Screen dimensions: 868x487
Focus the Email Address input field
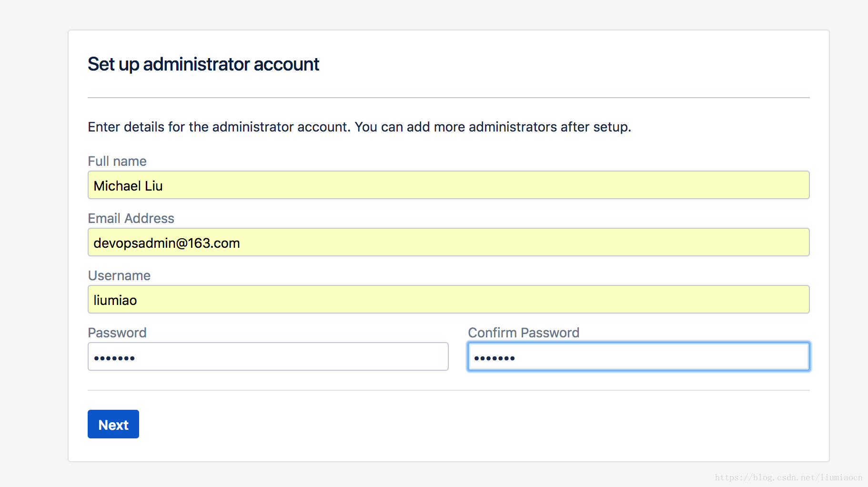pos(448,242)
